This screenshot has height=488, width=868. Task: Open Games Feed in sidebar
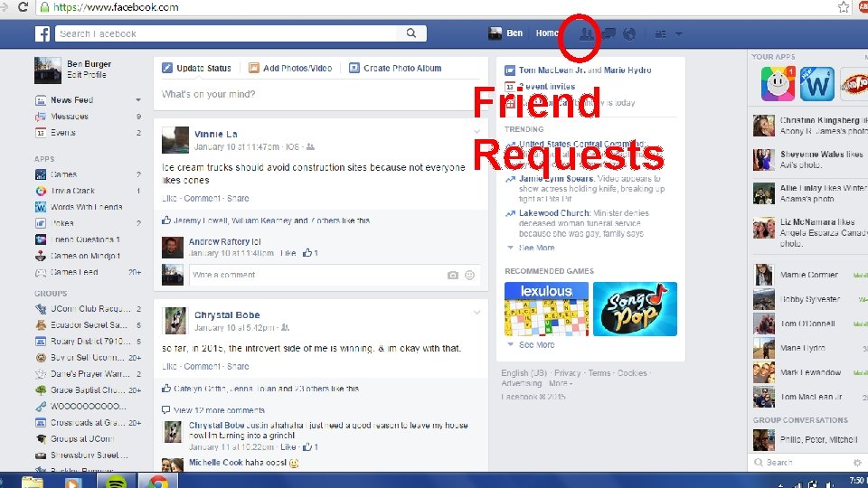point(74,272)
